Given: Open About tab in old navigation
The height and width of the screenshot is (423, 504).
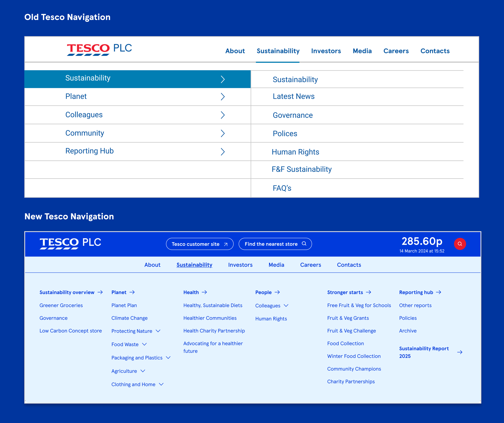Looking at the screenshot, I should pyautogui.click(x=235, y=51).
